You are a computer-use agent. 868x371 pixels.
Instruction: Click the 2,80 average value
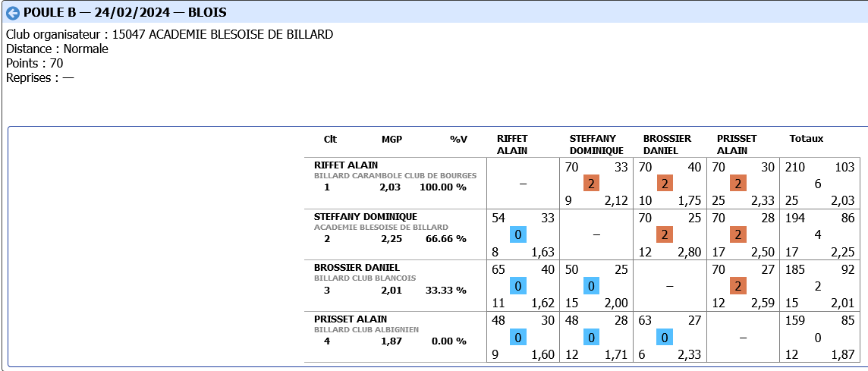690,253
